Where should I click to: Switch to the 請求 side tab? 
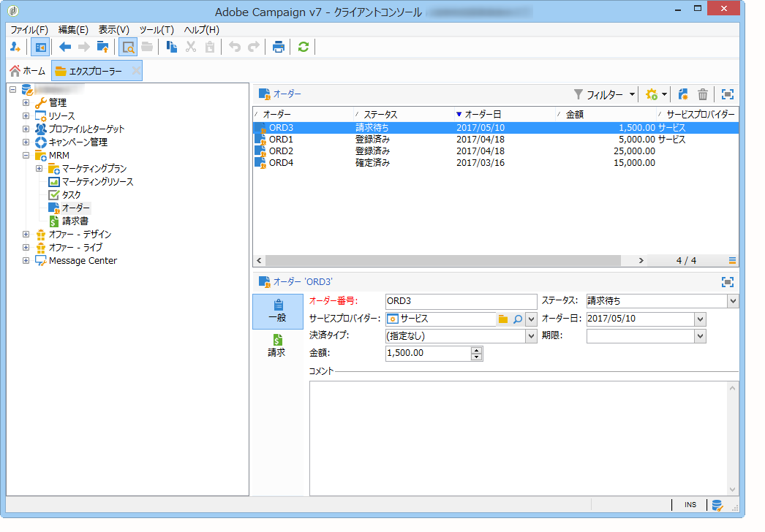pos(277,345)
